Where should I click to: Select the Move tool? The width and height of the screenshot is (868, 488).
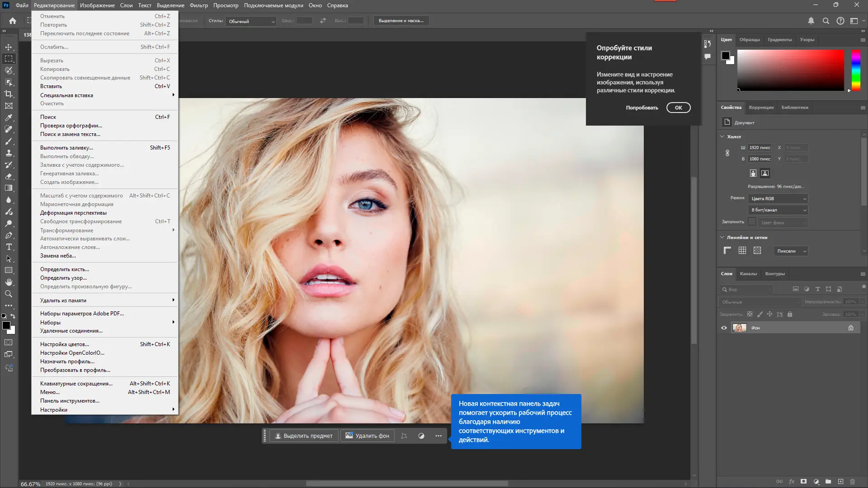(x=9, y=47)
